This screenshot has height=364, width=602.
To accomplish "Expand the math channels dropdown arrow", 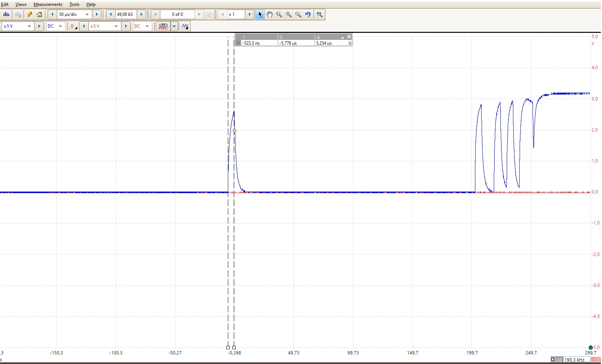I will coord(174,26).
